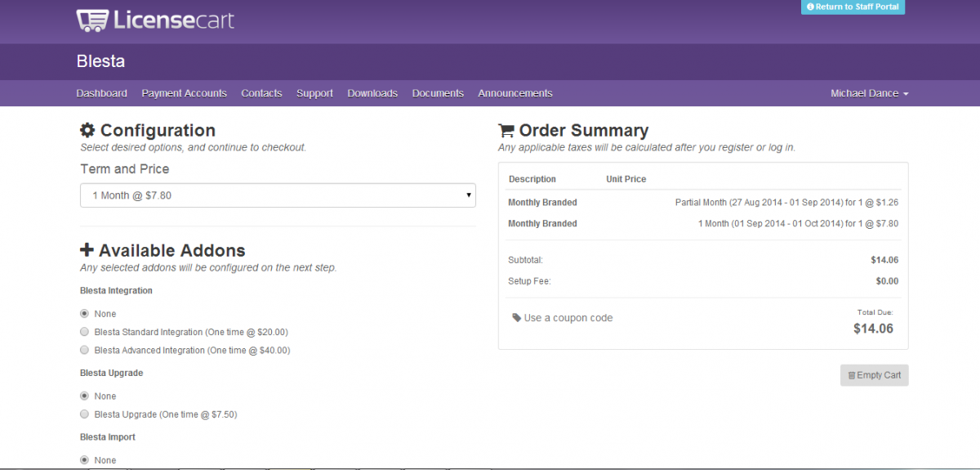Viewport: 980px width, 470px height.
Task: Open the Term and Price dropdown
Action: coord(278,195)
